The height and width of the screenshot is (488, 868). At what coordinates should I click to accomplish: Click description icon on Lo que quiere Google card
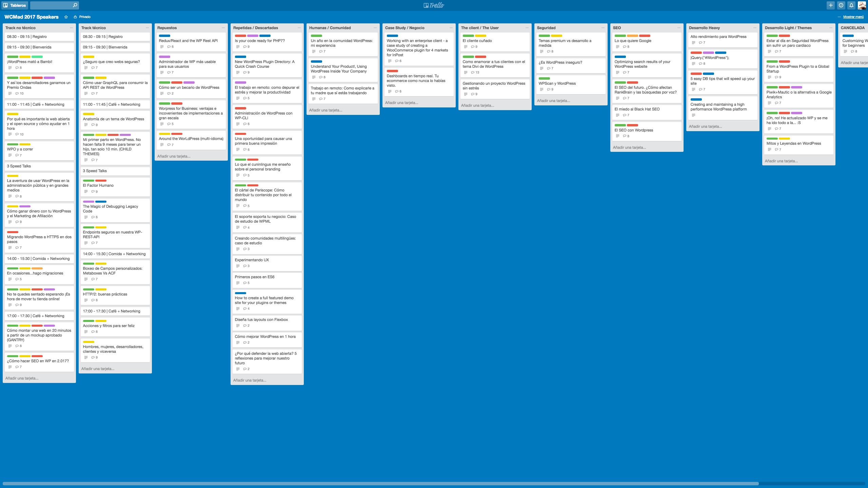point(617,47)
